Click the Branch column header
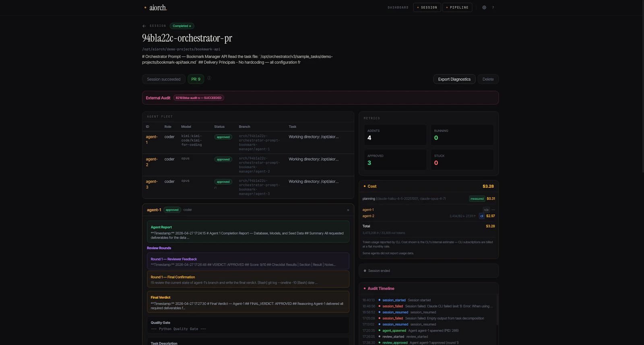The image size is (644, 345). (x=244, y=127)
